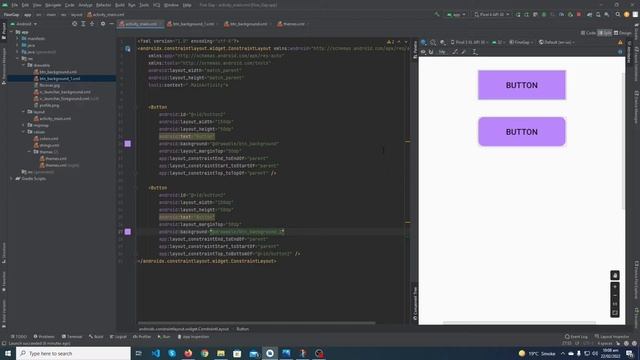
Task: Collapse the values folder
Action: point(23,132)
